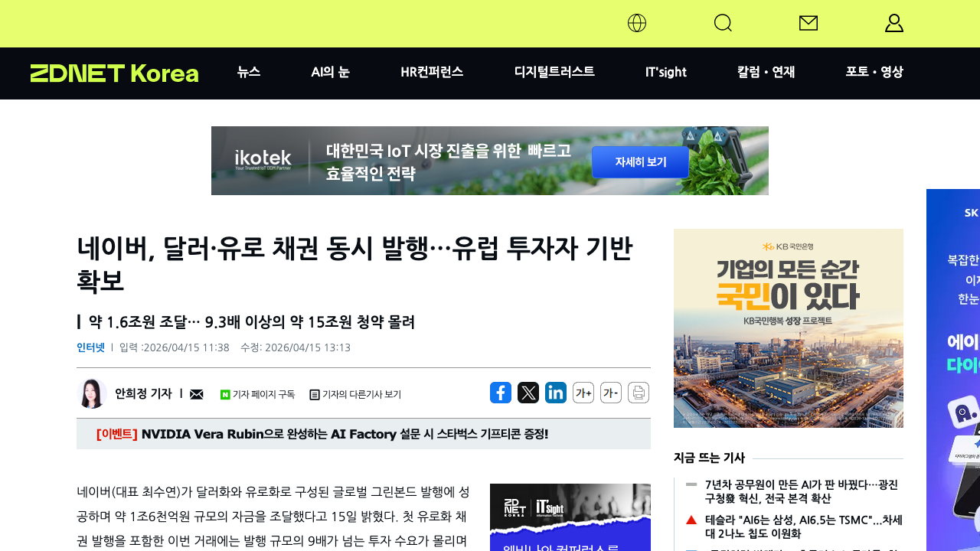Open the SK side banner advertisement

pos(953,370)
